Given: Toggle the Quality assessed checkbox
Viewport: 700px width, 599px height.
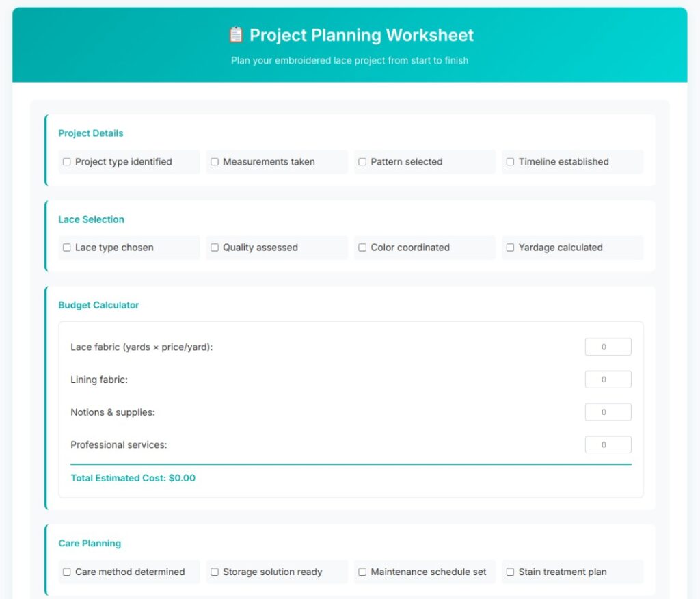Looking at the screenshot, I should point(214,248).
